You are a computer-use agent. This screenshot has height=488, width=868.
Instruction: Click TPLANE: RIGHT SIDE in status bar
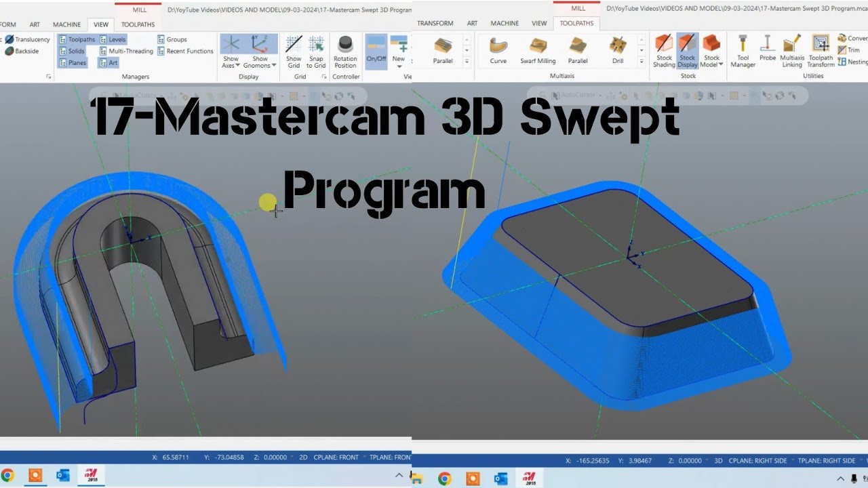coord(827,461)
